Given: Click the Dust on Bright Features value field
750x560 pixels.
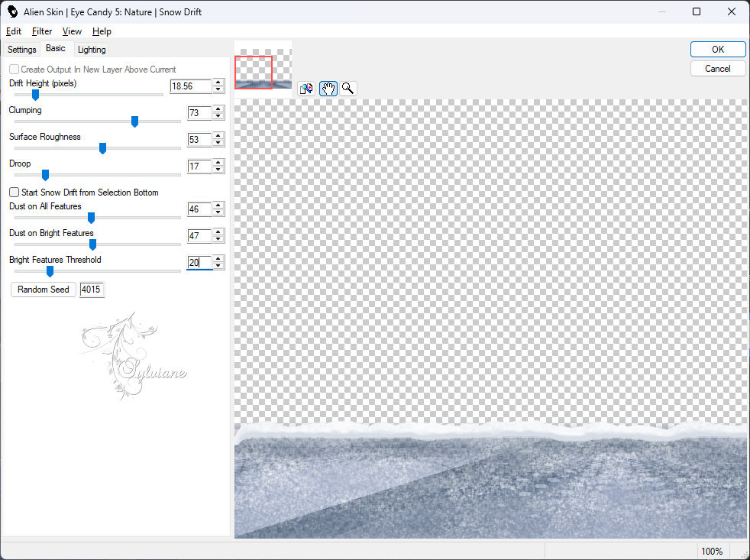Looking at the screenshot, I should point(199,236).
